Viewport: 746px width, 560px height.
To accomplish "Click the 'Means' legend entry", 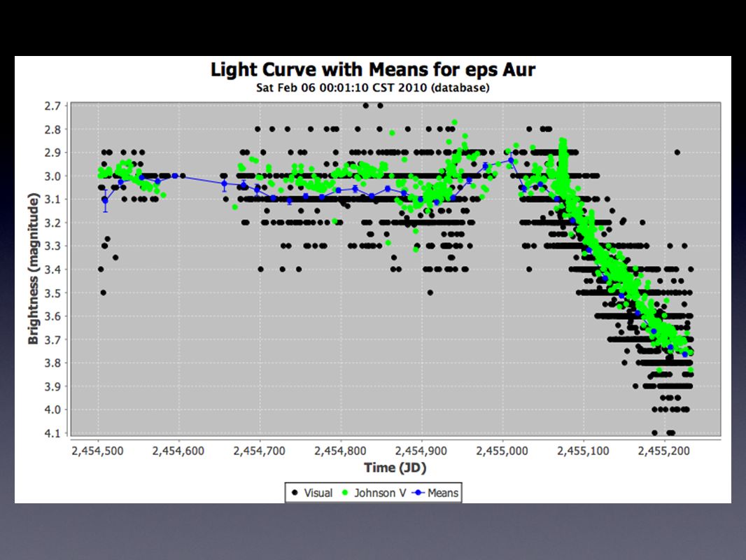I will (x=435, y=493).
